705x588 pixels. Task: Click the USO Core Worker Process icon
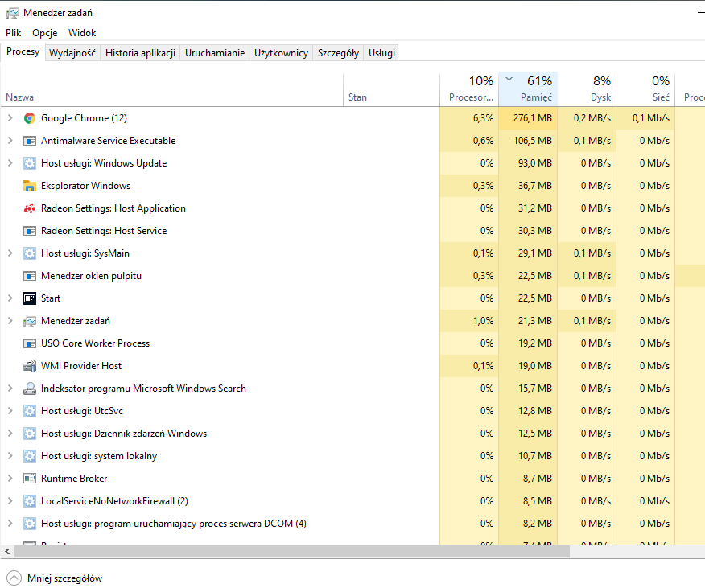coord(30,343)
